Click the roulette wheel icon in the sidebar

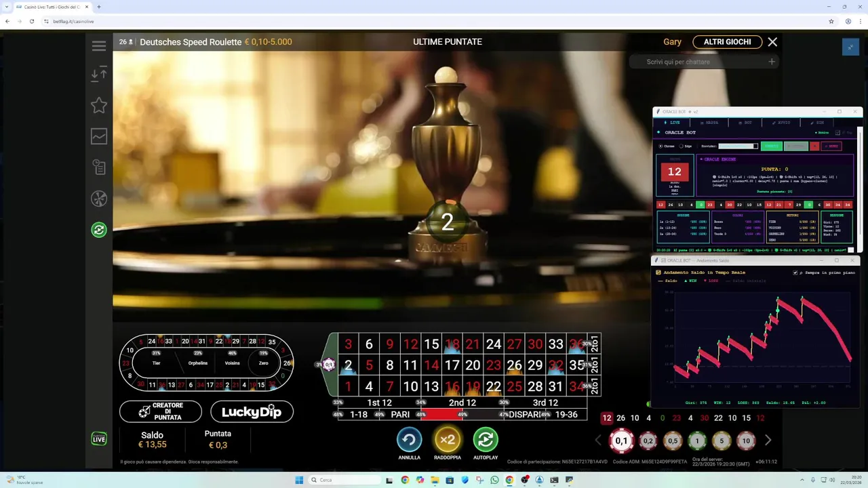tap(99, 199)
